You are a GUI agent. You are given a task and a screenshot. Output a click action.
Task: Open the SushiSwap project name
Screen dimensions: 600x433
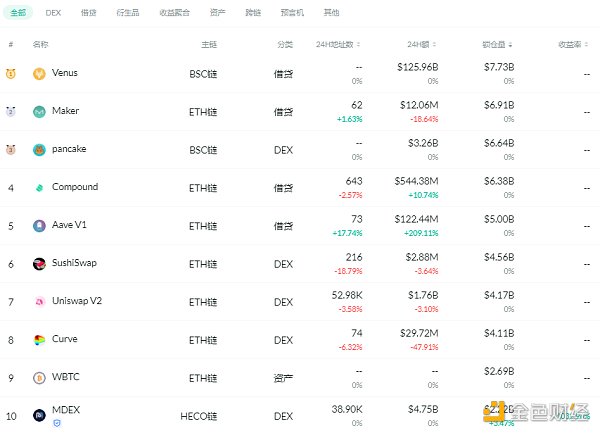(74, 263)
